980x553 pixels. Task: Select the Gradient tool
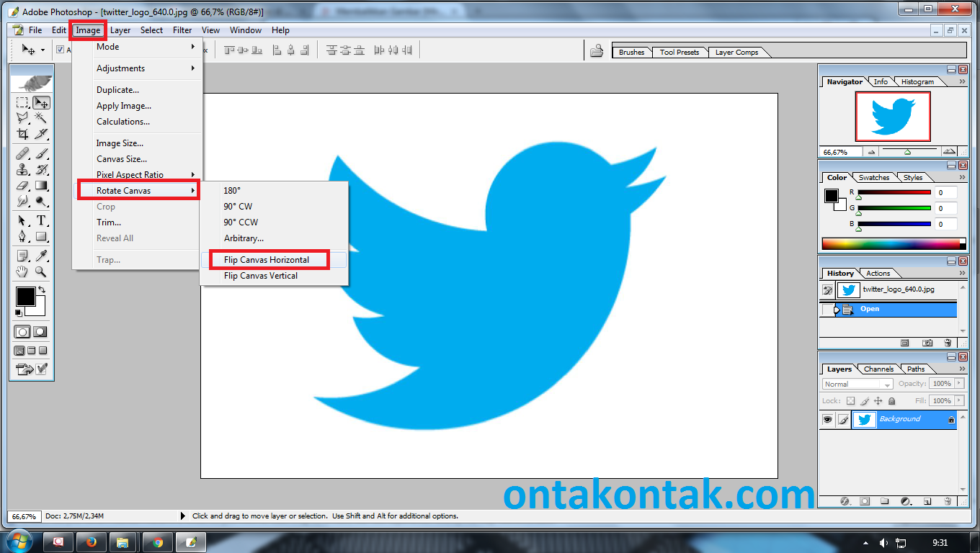pyautogui.click(x=41, y=186)
